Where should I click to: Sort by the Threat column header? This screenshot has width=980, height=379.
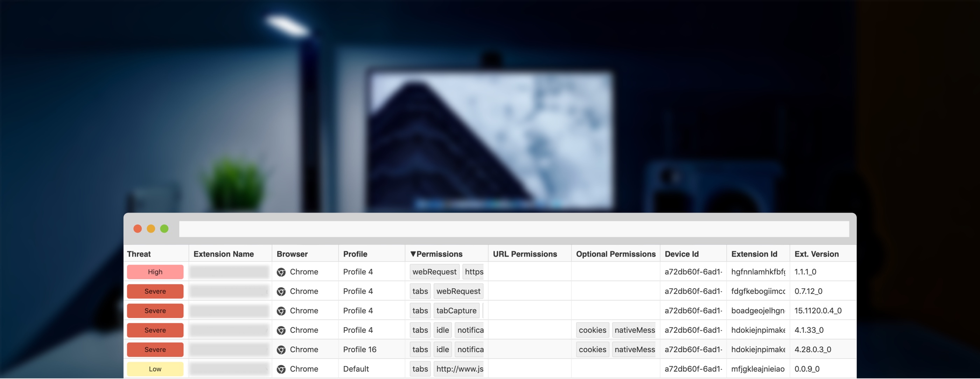[x=139, y=254]
